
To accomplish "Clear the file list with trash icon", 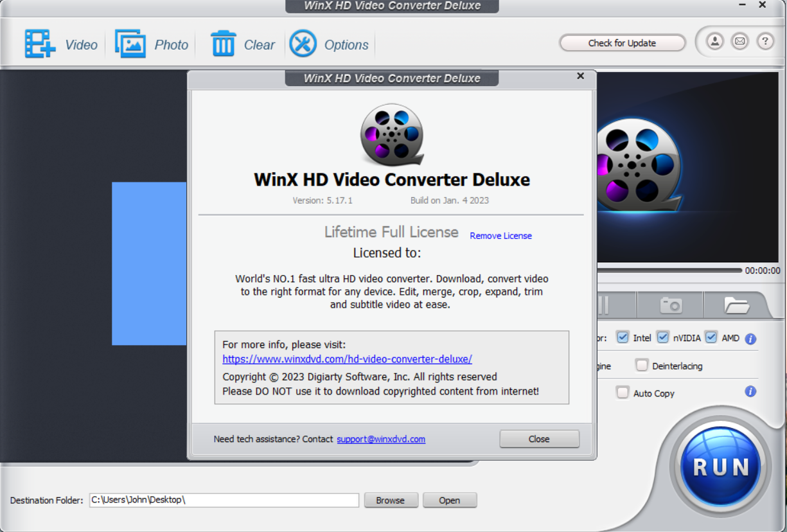I will click(x=223, y=44).
